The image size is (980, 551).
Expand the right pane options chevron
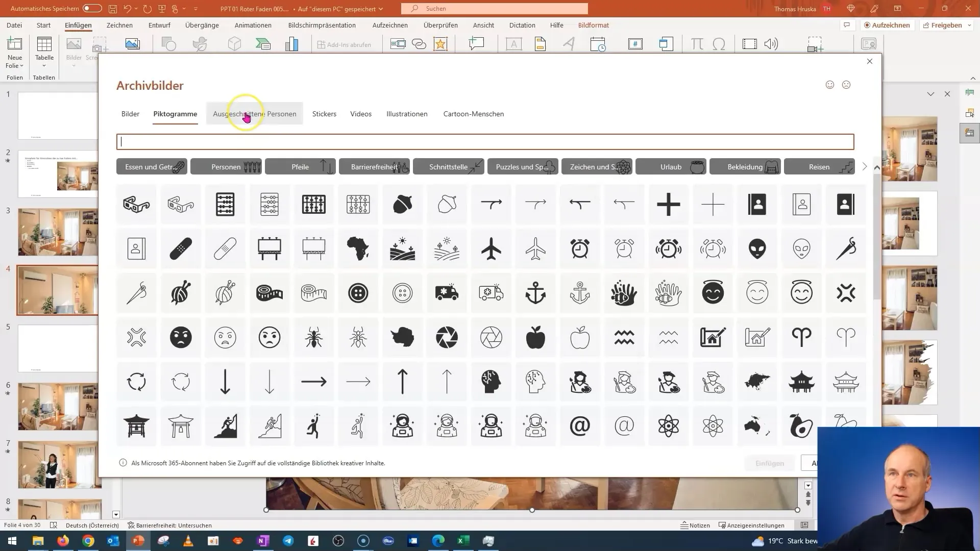click(930, 94)
